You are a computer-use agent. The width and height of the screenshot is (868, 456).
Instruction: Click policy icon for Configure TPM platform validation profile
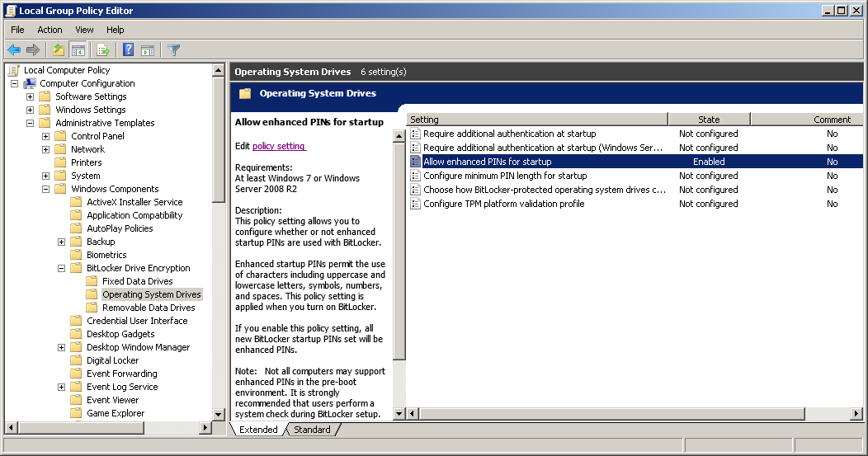[415, 204]
